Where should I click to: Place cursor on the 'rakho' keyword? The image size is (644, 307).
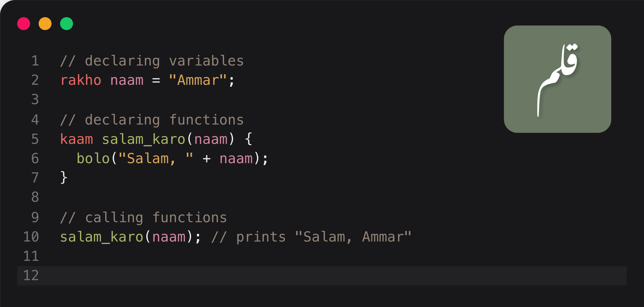click(x=81, y=80)
